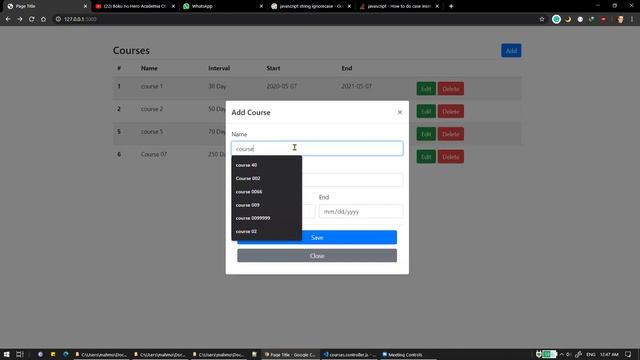Click the 'Interval' column header
Screen dimensions: 640x360
[219, 68]
